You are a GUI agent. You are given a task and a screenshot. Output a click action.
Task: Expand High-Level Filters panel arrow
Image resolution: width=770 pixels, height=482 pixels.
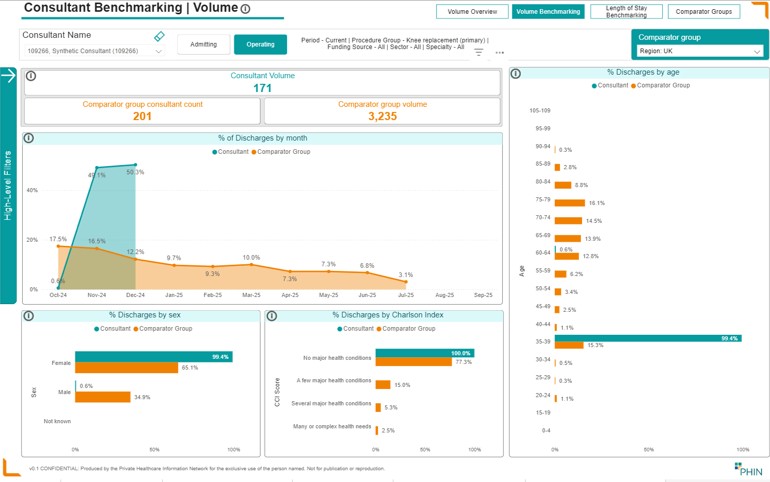[8, 75]
